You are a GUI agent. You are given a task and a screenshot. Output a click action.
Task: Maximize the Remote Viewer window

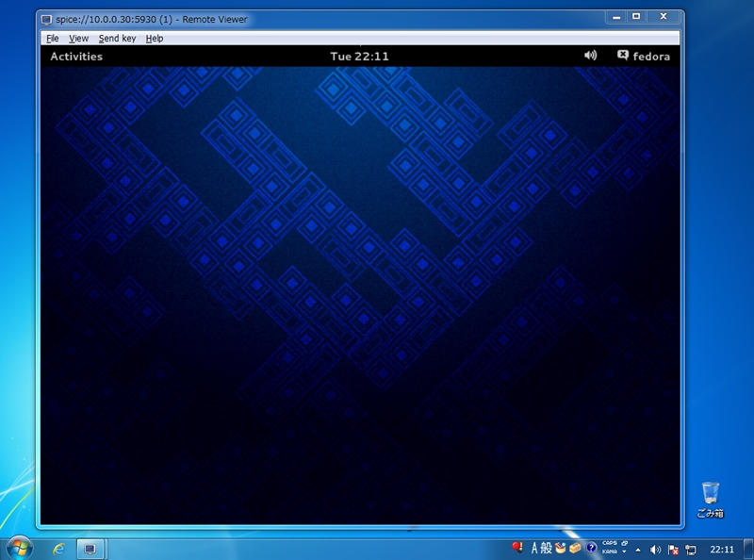tap(636, 17)
